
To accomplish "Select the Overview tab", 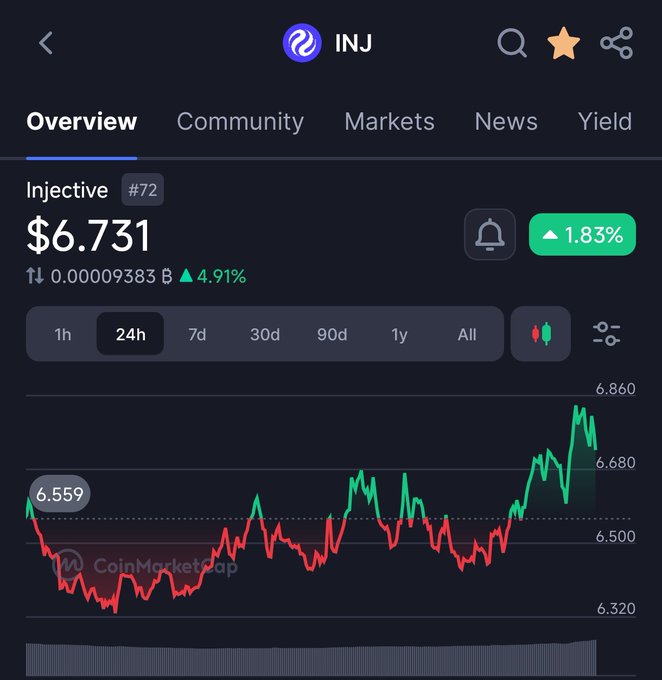I will [x=82, y=121].
